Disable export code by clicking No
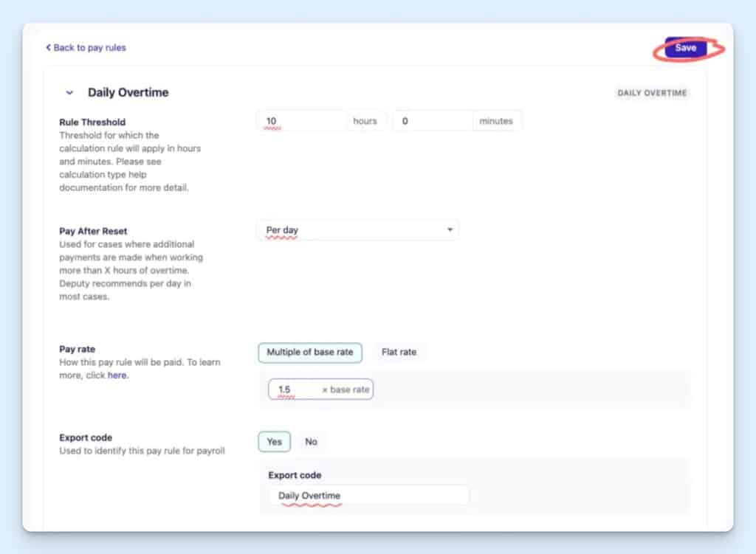This screenshot has height=554, width=756. pyautogui.click(x=312, y=441)
